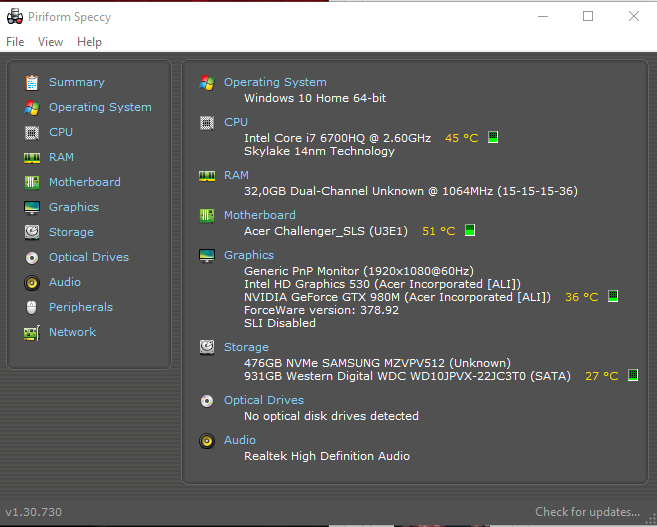
Task: Open the View menu
Action: click(50, 42)
